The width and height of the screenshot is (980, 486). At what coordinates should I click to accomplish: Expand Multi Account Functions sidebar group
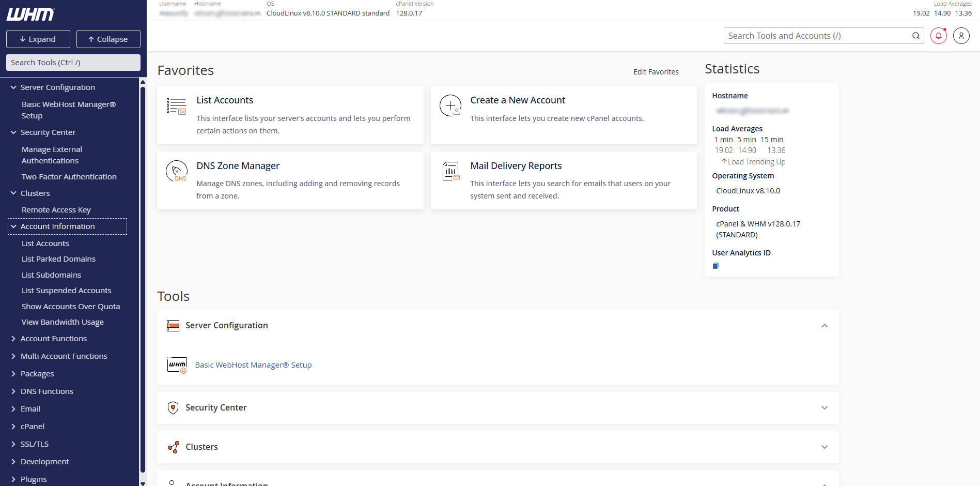pos(13,356)
